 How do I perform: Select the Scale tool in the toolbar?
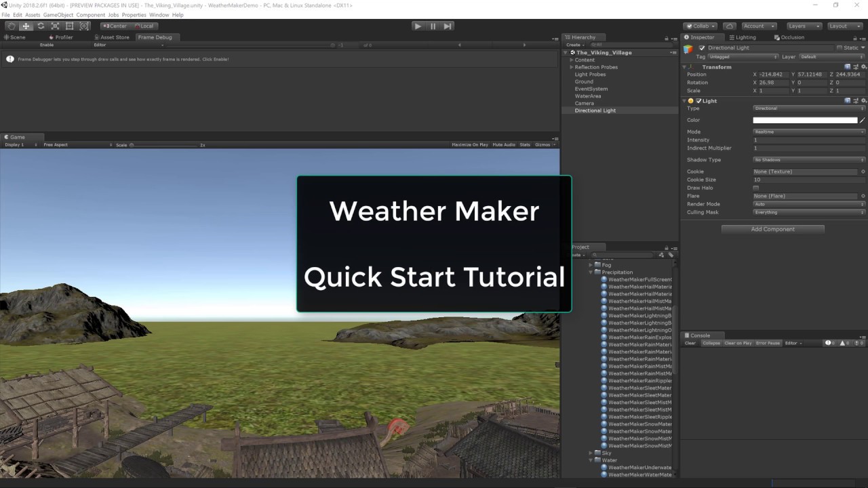[55, 26]
